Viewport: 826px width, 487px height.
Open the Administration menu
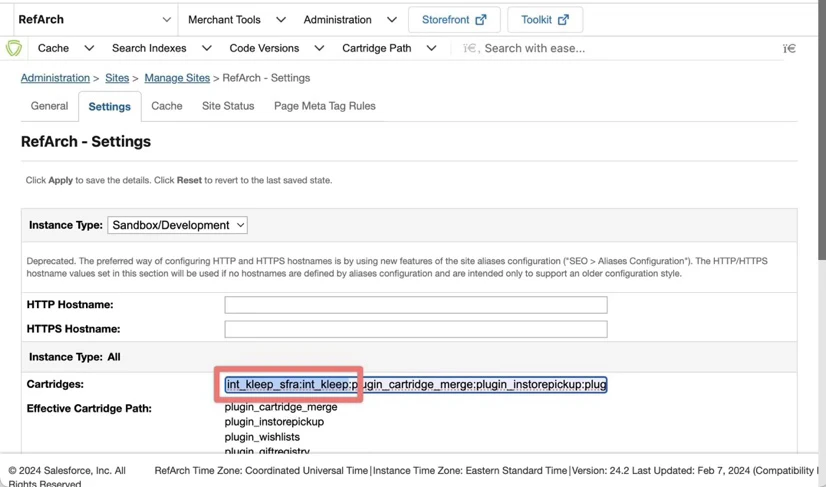coord(350,20)
